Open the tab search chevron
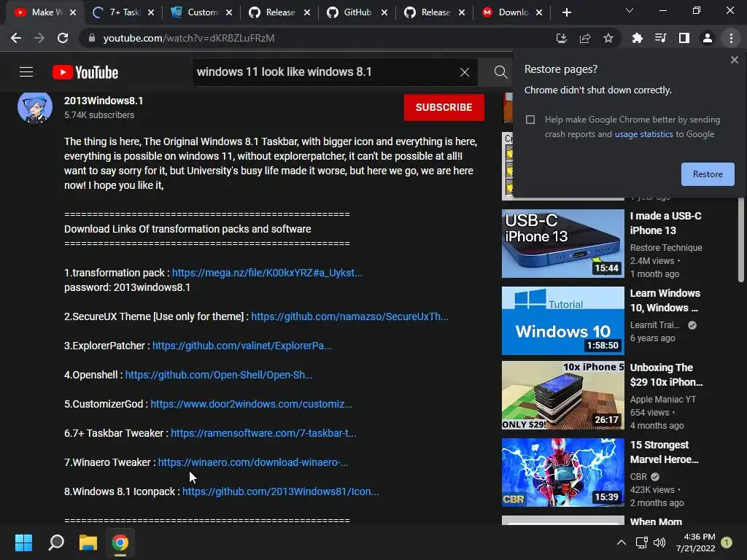 (630, 10)
